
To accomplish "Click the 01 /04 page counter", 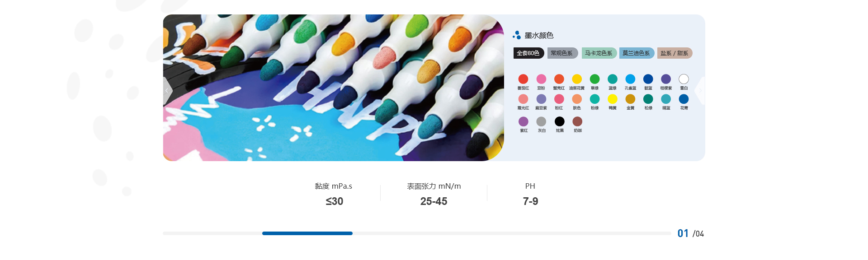I will click(x=690, y=233).
